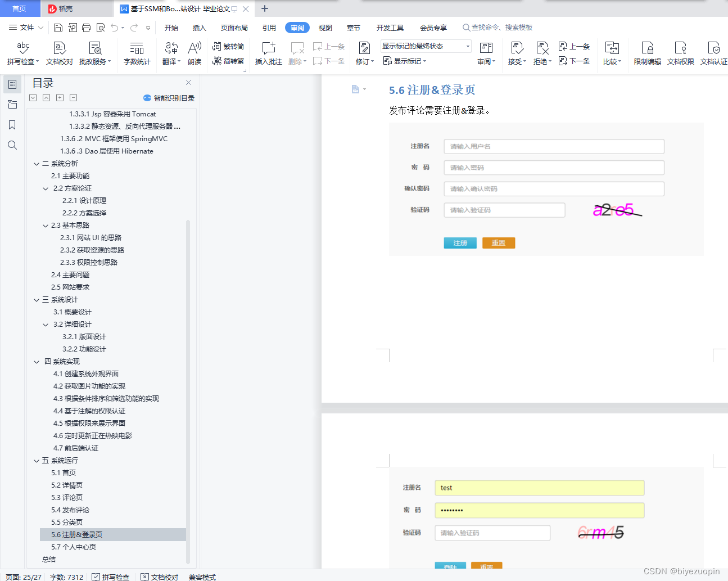
Task: Jump to outline entry 4.4 基于注解的权限认证
Action: 89,411
